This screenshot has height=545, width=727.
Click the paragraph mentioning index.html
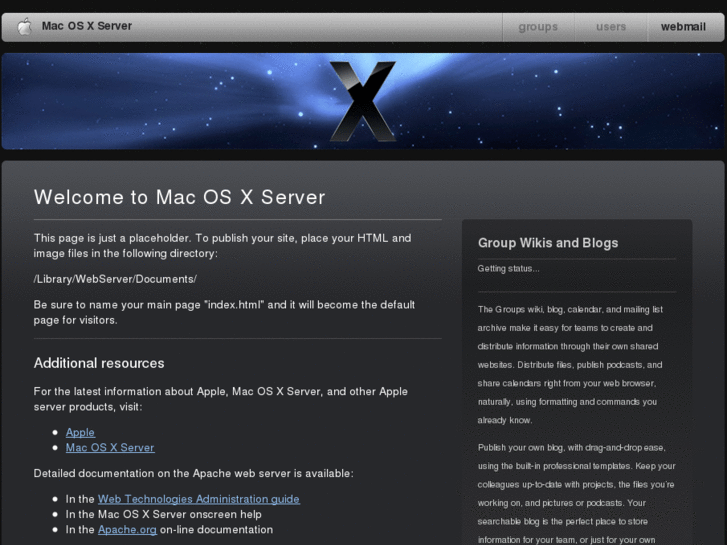(224, 312)
